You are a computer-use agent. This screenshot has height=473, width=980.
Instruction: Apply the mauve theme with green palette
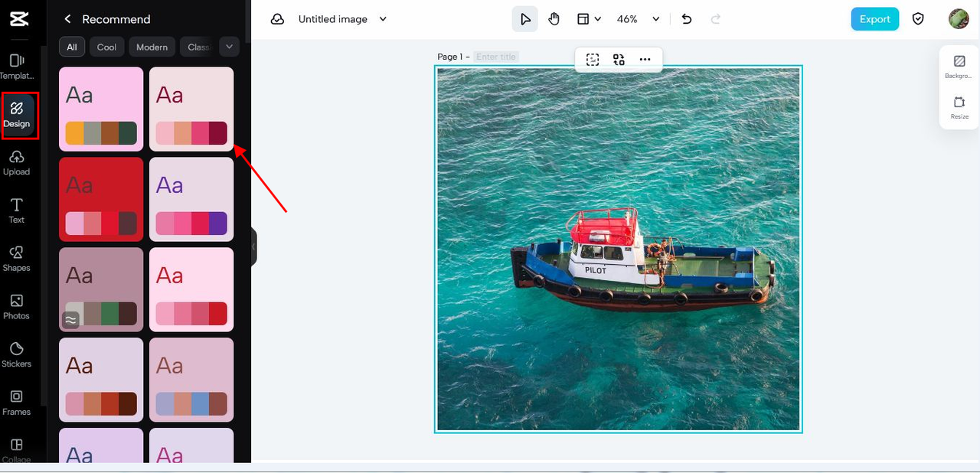click(101, 289)
